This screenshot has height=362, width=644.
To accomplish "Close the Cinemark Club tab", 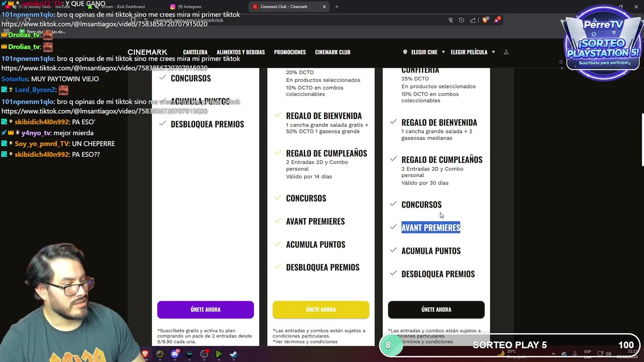I will tap(324, 7).
